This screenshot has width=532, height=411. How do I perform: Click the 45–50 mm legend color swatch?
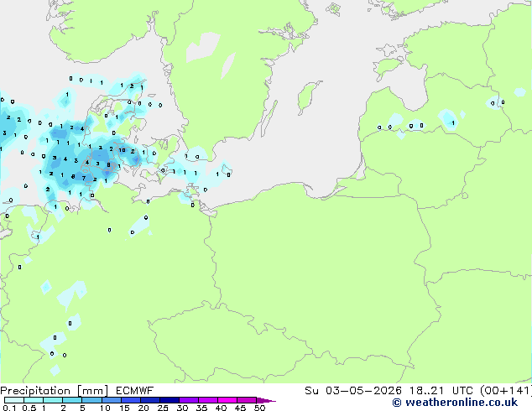pos(247,400)
